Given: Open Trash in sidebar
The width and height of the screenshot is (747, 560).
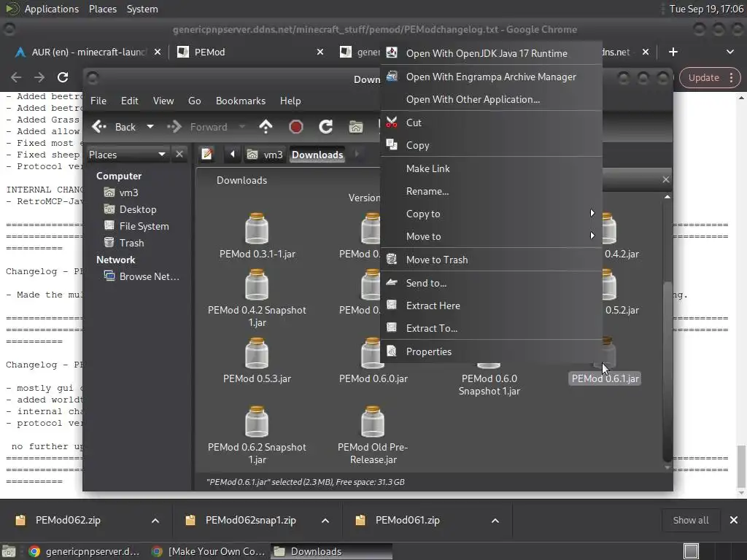Looking at the screenshot, I should [x=124, y=242].
